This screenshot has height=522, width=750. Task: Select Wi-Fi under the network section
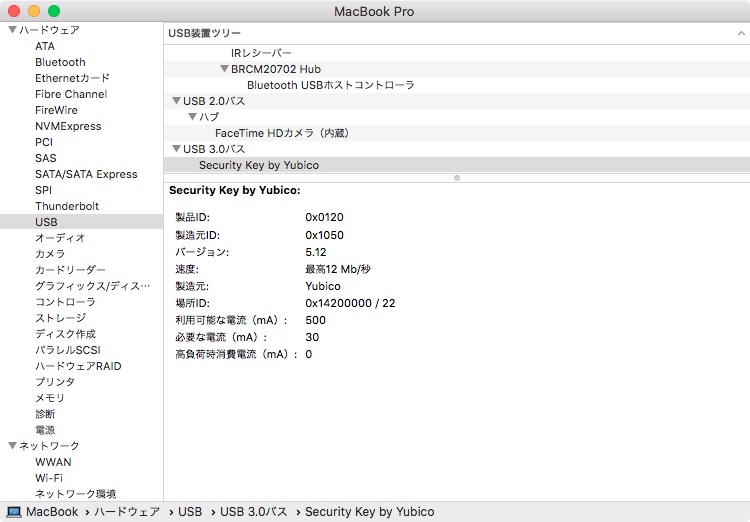point(49,478)
